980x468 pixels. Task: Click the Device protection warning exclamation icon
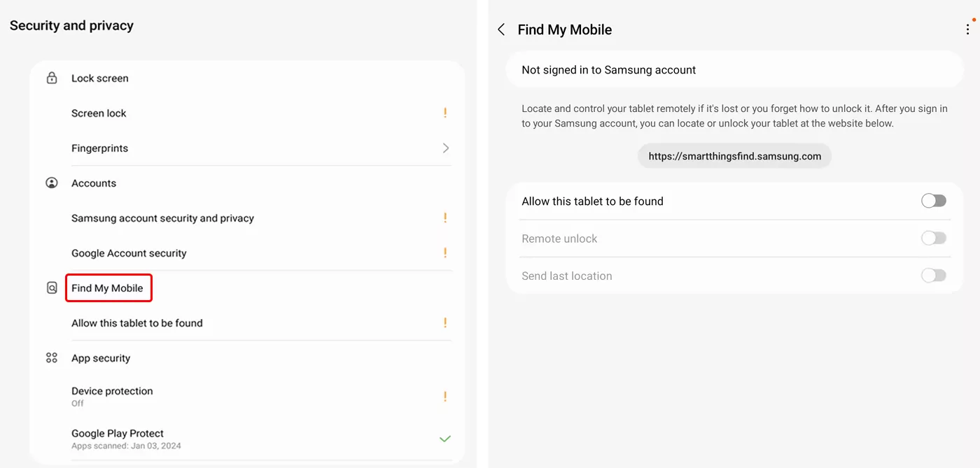445,397
